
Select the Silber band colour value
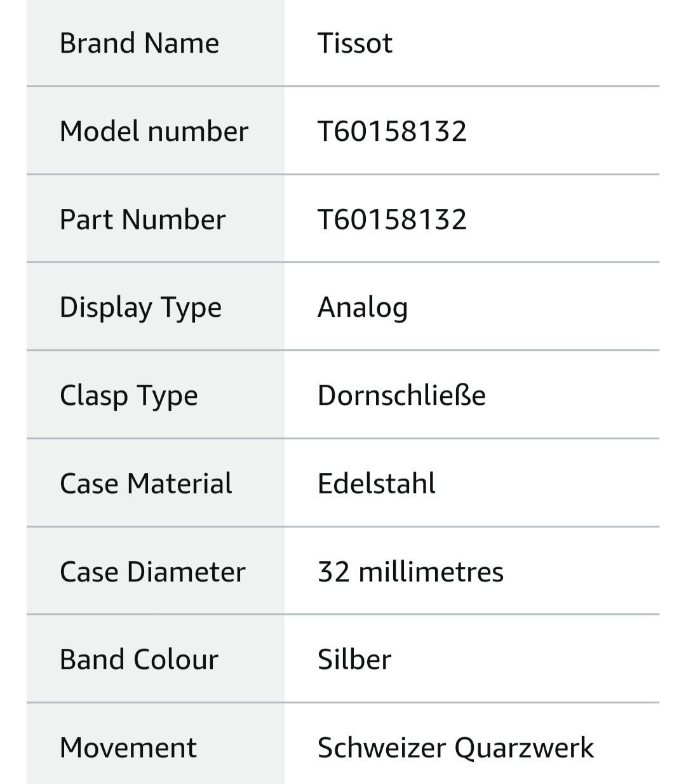click(x=354, y=660)
